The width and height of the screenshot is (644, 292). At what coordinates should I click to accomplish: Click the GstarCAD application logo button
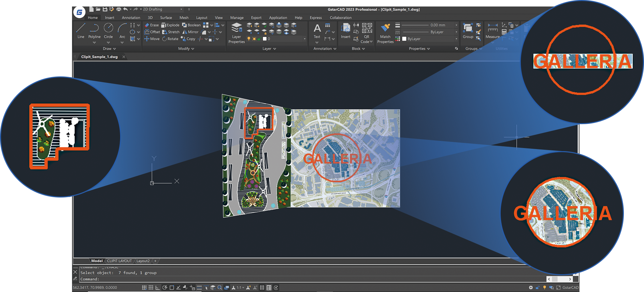[x=80, y=13]
